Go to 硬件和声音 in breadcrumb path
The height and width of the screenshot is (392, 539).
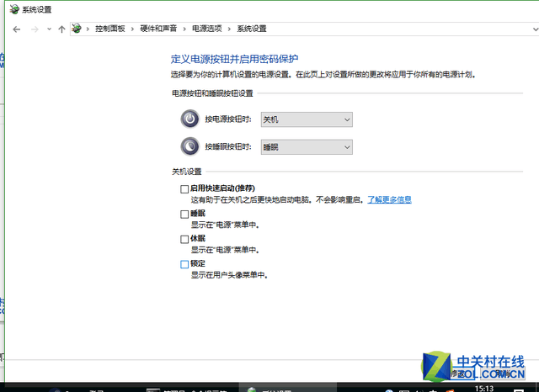(160, 29)
